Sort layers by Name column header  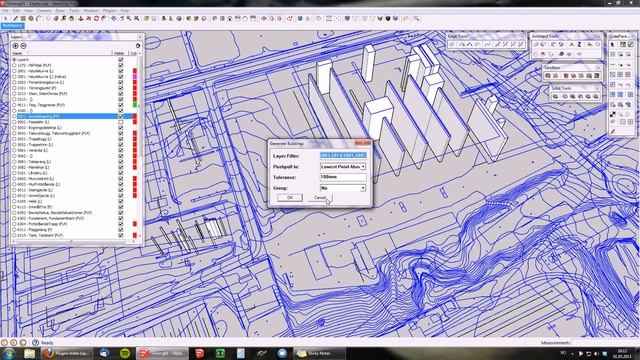point(61,53)
